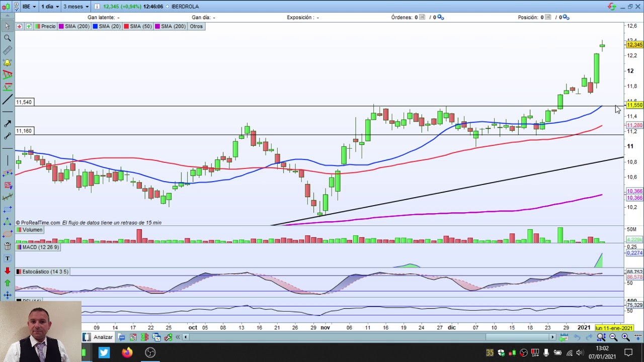Image resolution: width=644 pixels, height=362 pixels.
Task: Select the triangle drawing tool
Action: (7, 221)
